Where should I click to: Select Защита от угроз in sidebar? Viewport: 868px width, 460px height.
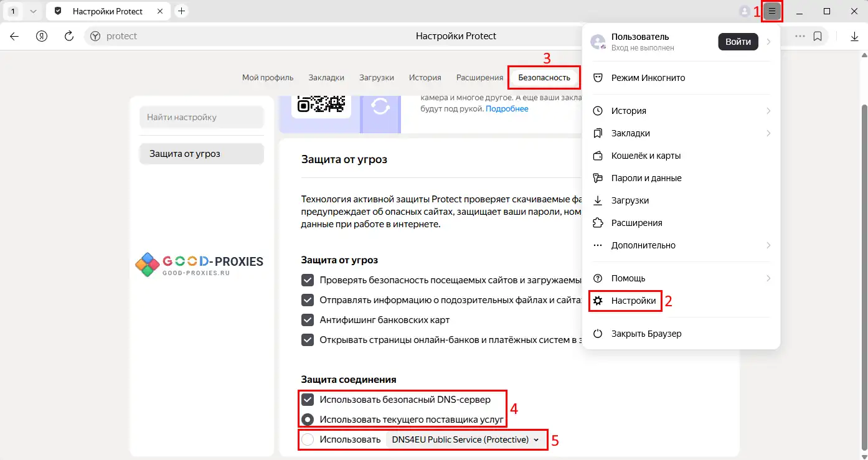click(x=202, y=154)
